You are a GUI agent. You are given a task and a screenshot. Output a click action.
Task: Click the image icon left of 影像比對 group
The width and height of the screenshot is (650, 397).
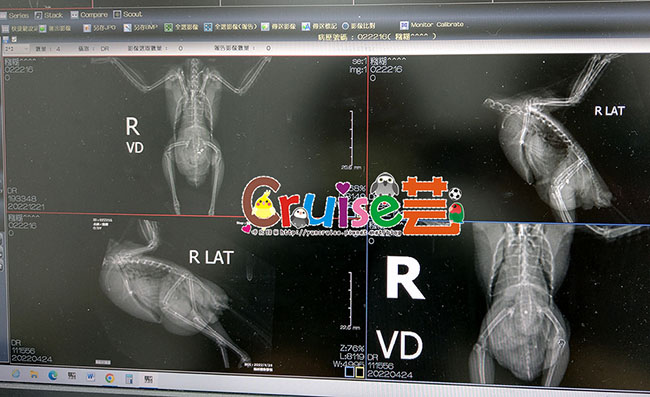[x=265, y=27]
